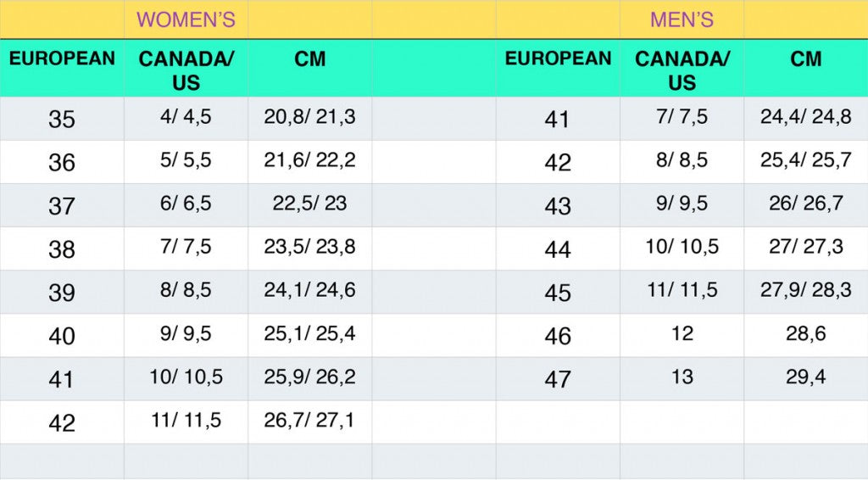
Task: Select the 24,4/ 24,8 centimeter cell
Action: pyautogui.click(x=805, y=118)
